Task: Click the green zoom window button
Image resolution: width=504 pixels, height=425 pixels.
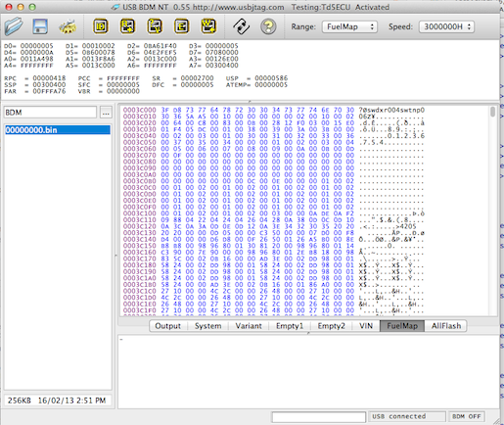Action: tap(32, 7)
